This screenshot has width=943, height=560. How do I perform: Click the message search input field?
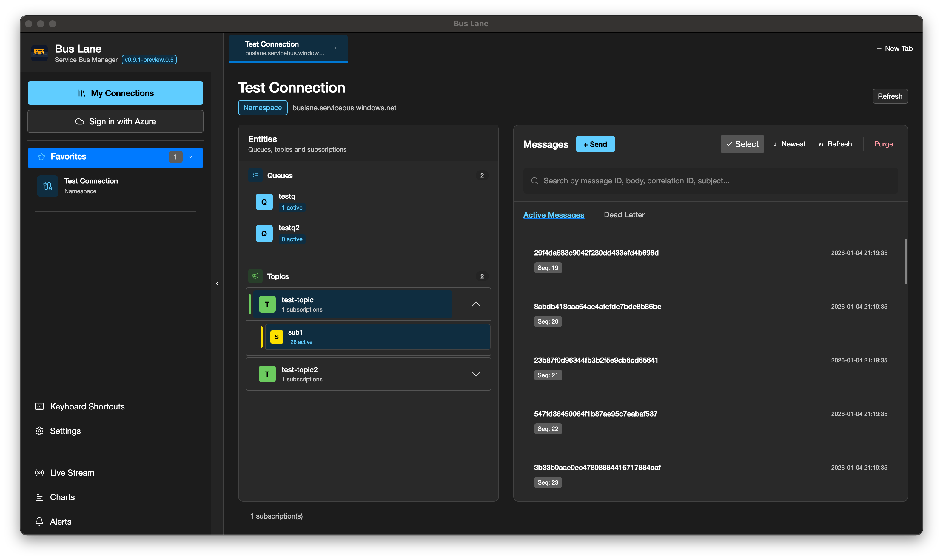click(710, 180)
